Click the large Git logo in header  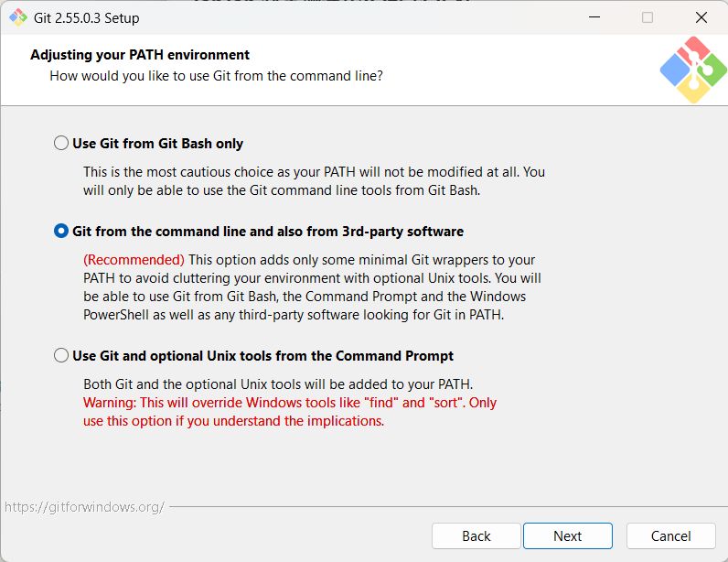(x=692, y=70)
